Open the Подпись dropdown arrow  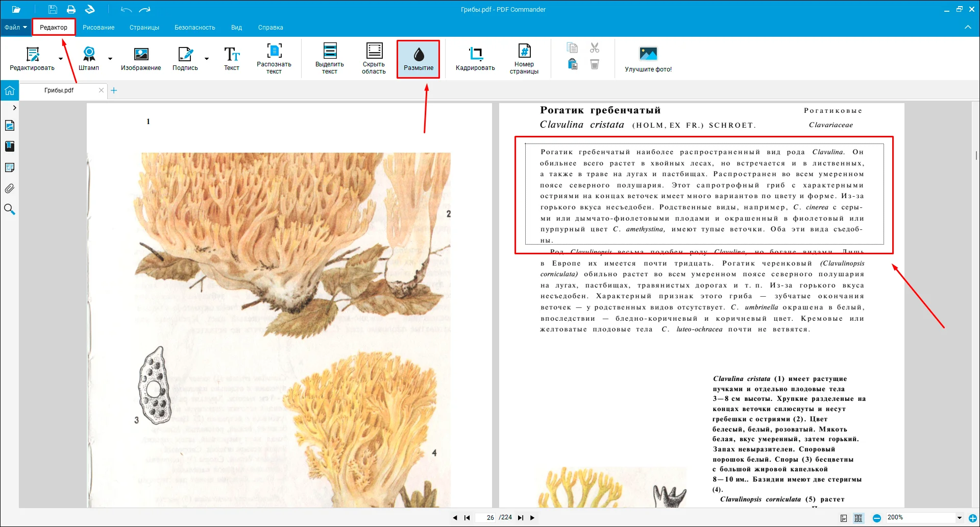pyautogui.click(x=207, y=59)
